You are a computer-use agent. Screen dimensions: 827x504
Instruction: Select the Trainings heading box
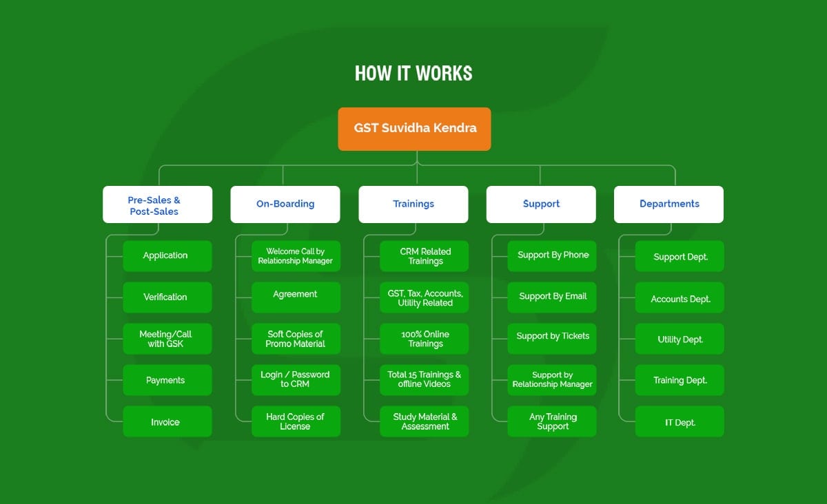413,204
